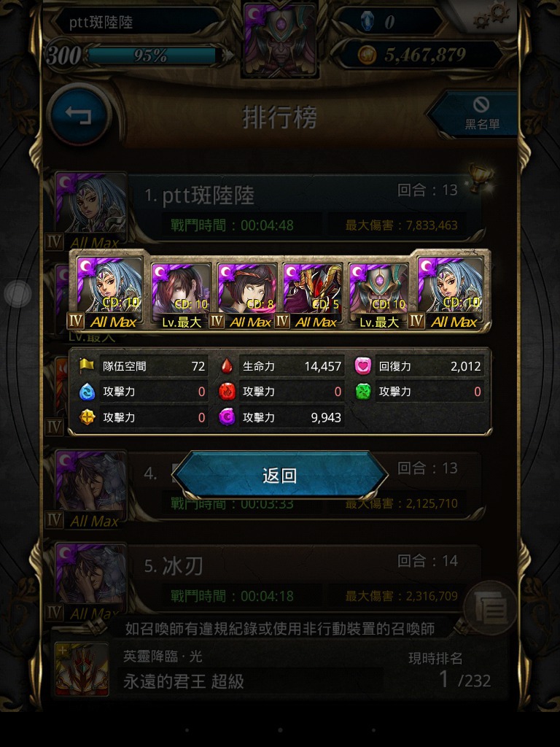The image size is (560, 747).
Task: Tap the blue back arrow button
Action: point(78,115)
